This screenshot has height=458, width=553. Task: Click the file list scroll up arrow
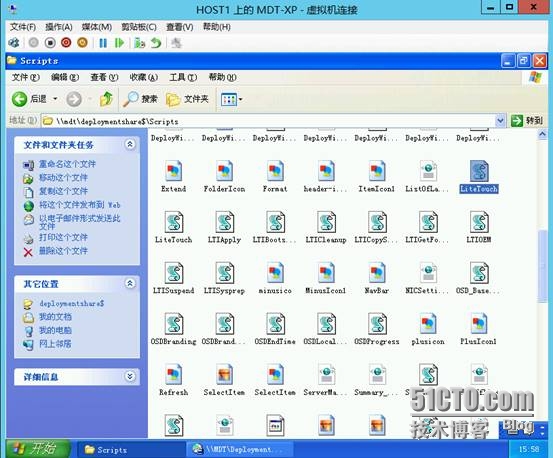click(x=542, y=134)
